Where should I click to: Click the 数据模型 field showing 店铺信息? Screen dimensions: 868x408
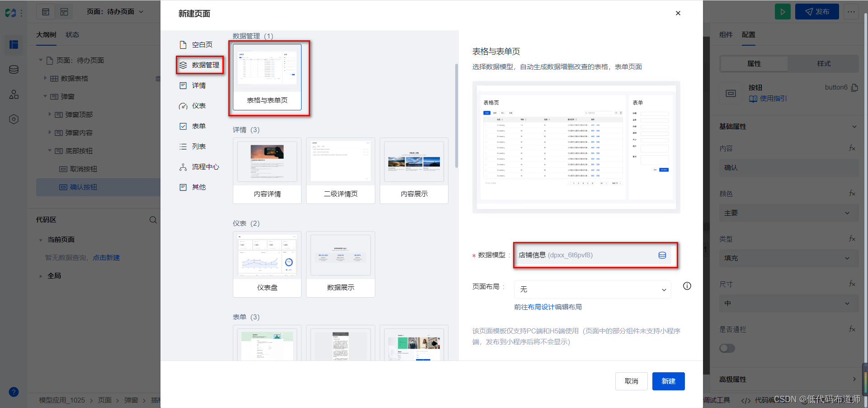(x=593, y=255)
